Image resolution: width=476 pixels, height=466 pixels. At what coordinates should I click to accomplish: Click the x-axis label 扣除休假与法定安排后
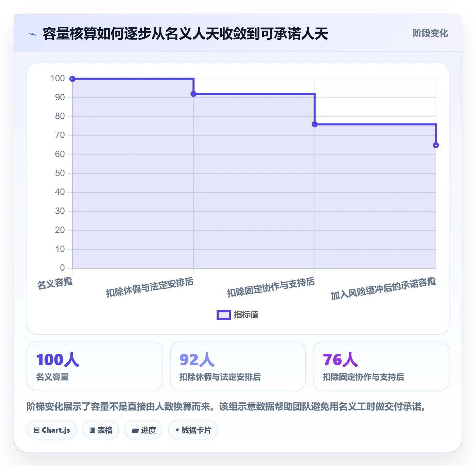[150, 287]
